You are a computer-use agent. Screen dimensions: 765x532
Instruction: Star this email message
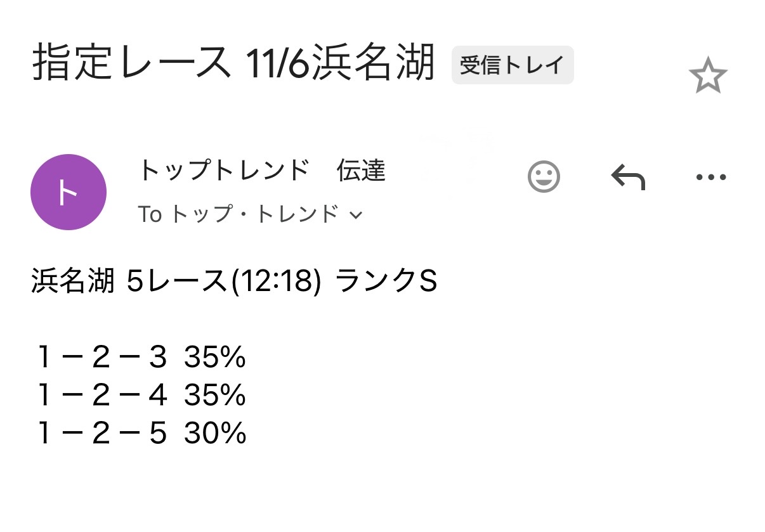pos(707,77)
